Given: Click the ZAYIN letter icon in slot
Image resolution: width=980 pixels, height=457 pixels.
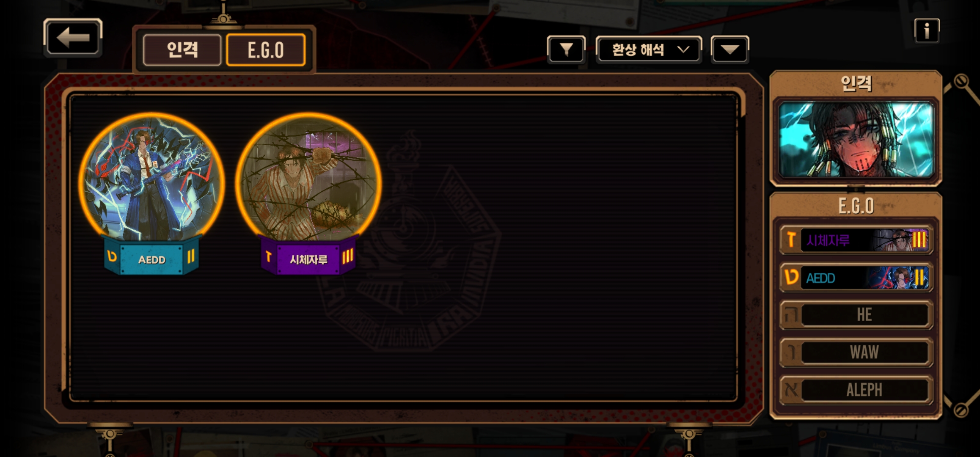Looking at the screenshot, I should click(x=791, y=240).
